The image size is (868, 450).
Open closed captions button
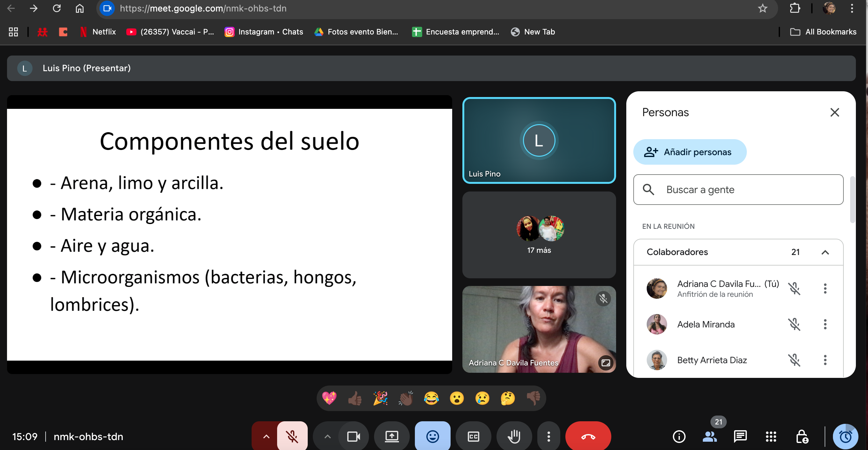(x=473, y=437)
